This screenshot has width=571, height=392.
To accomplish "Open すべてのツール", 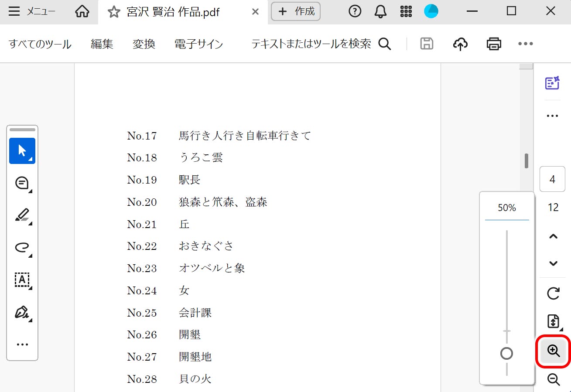I will 39,44.
